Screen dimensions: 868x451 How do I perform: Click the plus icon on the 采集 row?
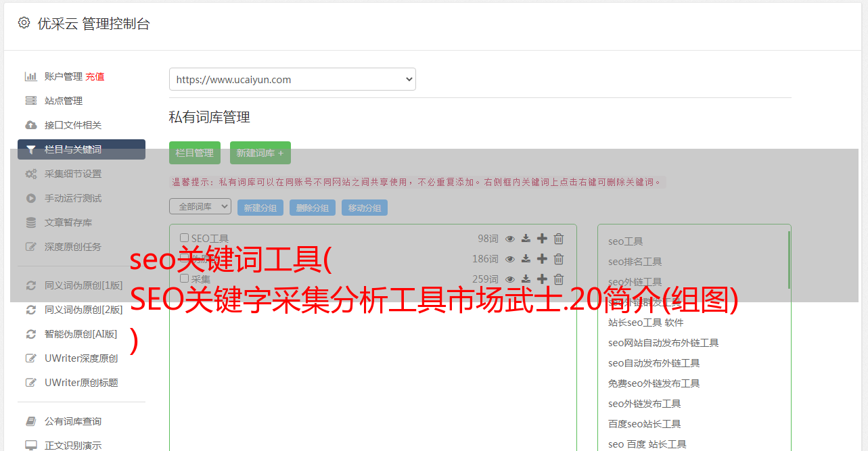coord(542,279)
